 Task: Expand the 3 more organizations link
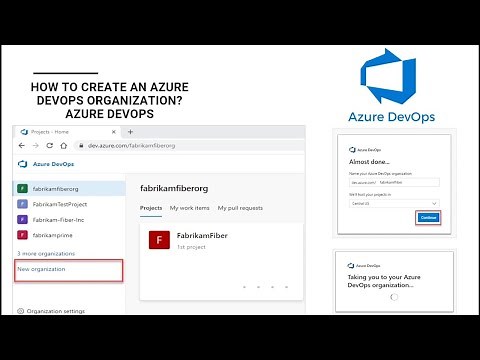click(x=46, y=254)
